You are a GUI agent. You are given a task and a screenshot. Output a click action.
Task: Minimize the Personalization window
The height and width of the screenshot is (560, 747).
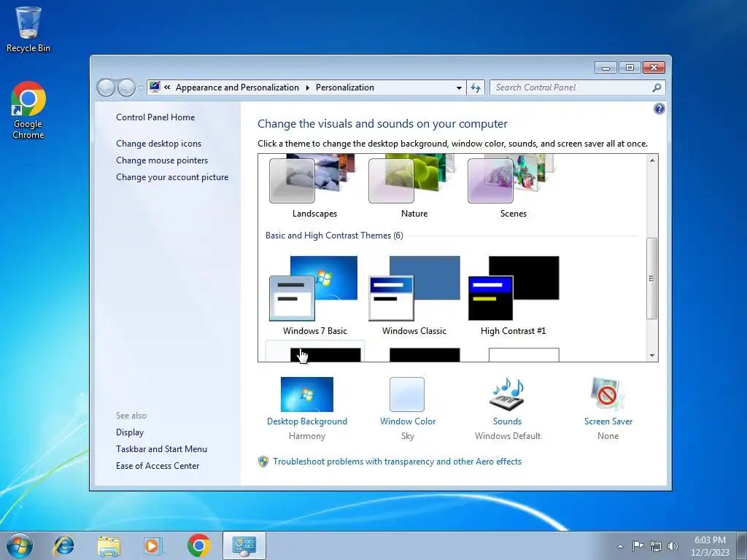[605, 68]
